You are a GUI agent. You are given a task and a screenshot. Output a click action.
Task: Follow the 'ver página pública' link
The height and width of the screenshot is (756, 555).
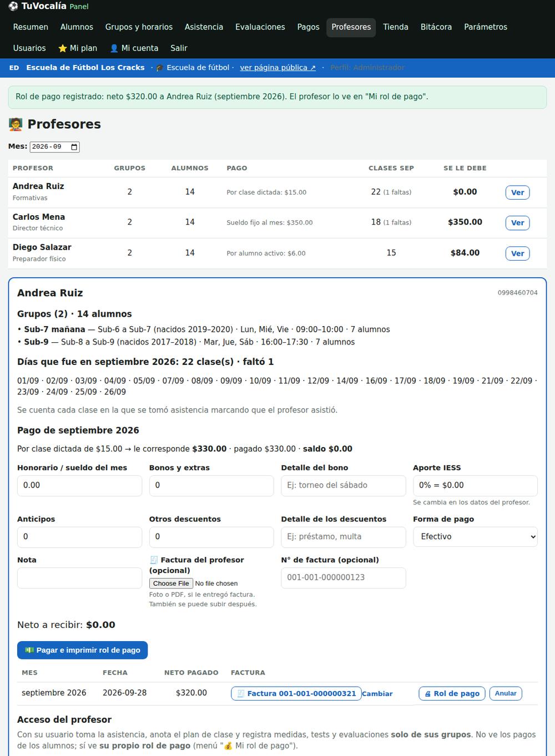point(277,68)
